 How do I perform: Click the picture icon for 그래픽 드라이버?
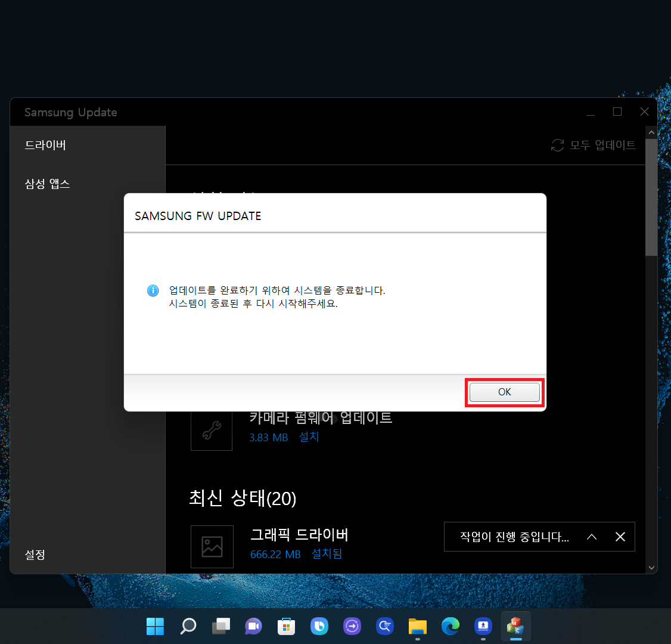coord(212,547)
